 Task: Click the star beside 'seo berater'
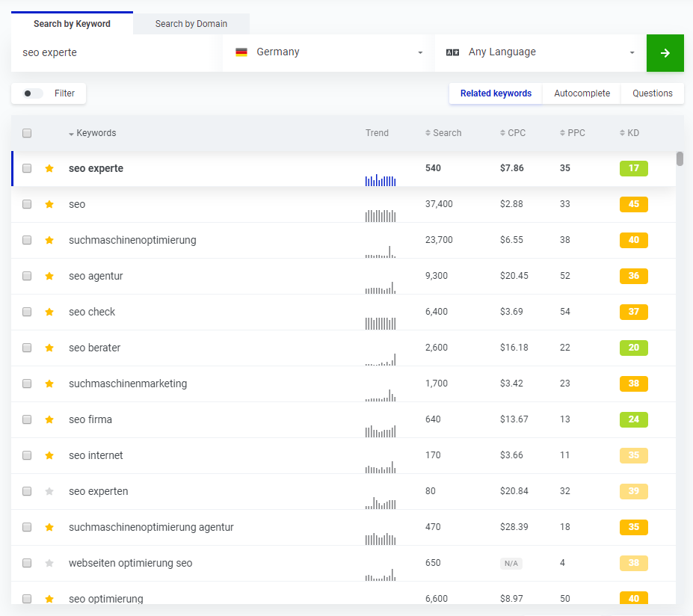[x=49, y=348]
